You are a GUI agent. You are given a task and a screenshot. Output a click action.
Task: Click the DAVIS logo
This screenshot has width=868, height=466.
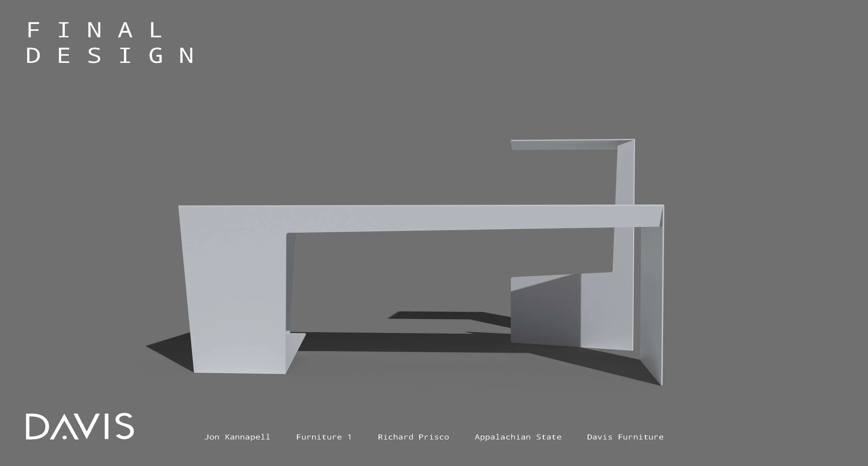click(x=80, y=426)
